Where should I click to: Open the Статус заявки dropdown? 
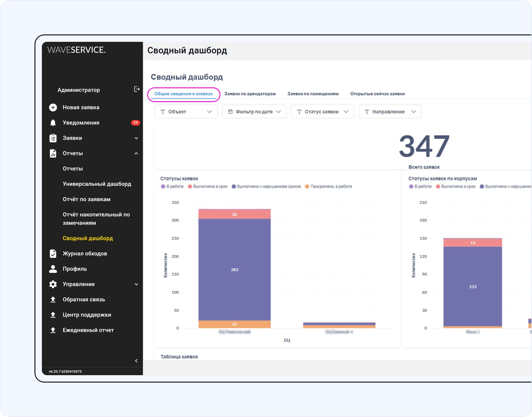pyautogui.click(x=322, y=112)
